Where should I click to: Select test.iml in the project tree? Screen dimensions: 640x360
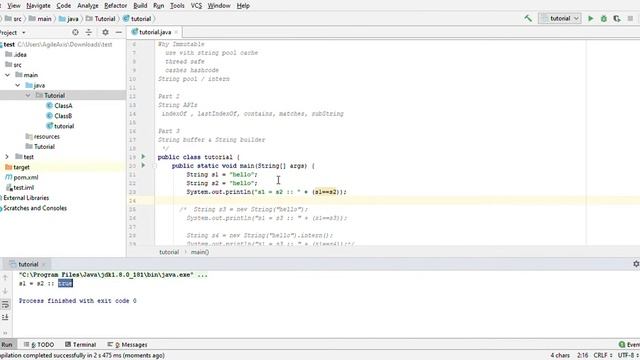click(24, 187)
